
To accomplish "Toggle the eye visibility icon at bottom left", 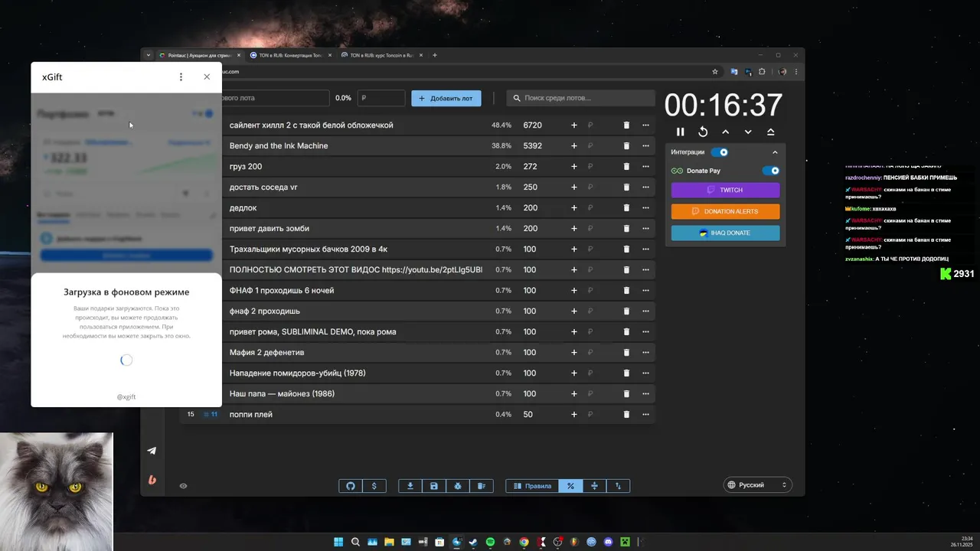I will (183, 486).
